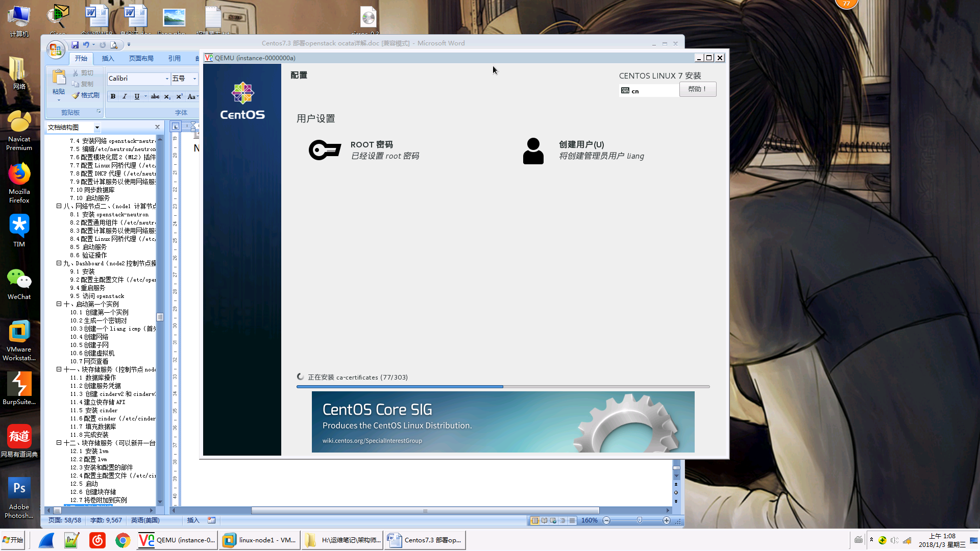
Task: Click the Format Painter brush icon
Action: click(x=76, y=95)
